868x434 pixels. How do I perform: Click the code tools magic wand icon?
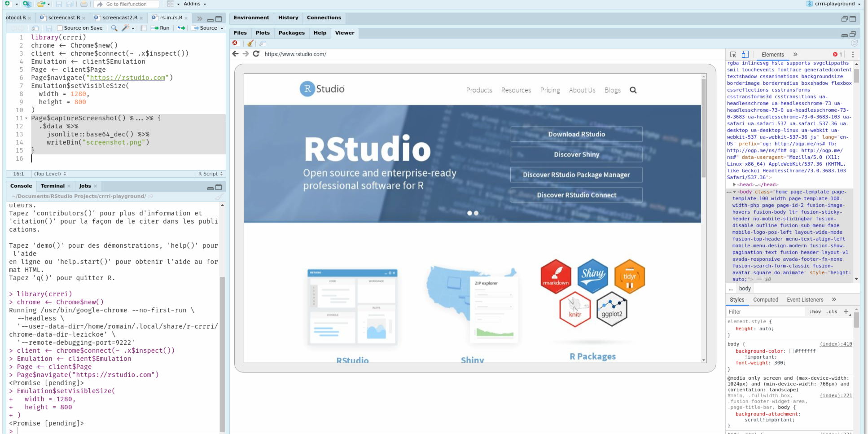(x=126, y=28)
